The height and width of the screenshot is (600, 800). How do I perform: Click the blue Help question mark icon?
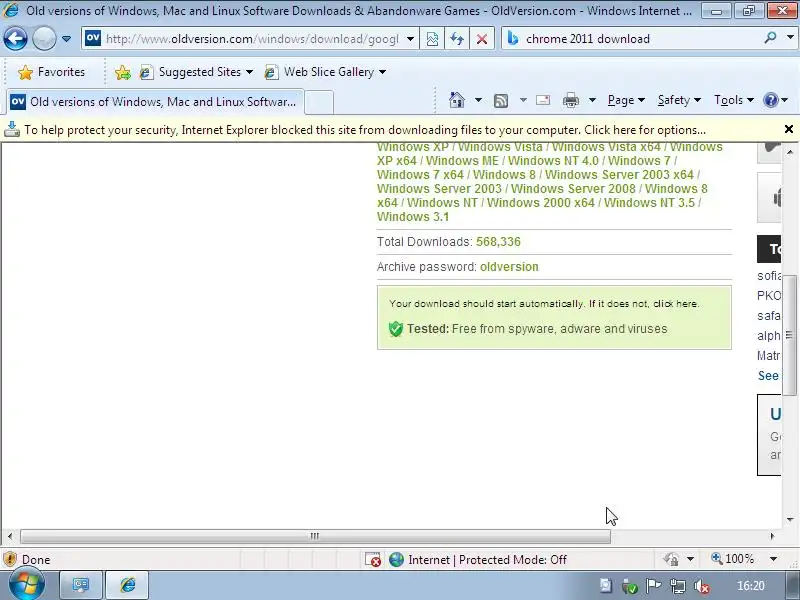pos(771,100)
